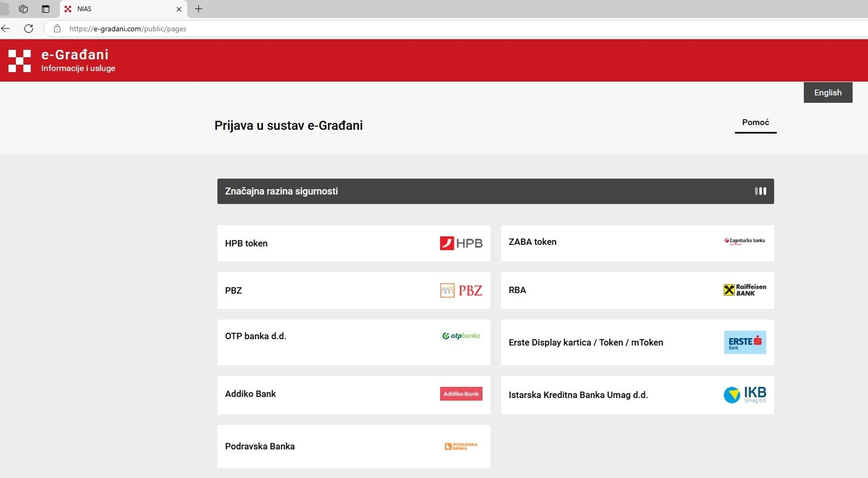Viewport: 868px width, 478px height.
Task: Select the NIAS browser tab
Action: tap(123, 9)
